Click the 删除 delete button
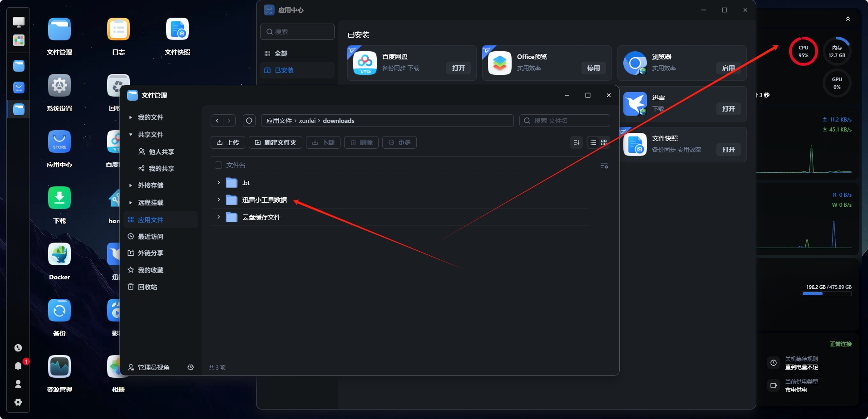The width and height of the screenshot is (868, 419). click(x=361, y=142)
